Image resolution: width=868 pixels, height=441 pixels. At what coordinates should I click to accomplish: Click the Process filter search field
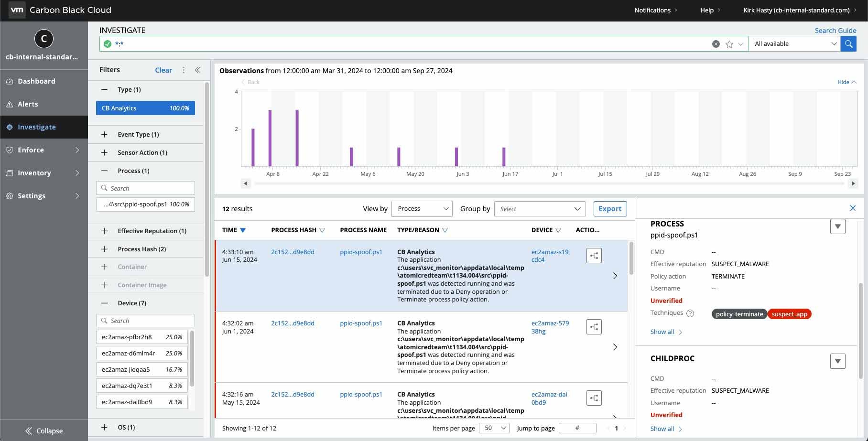coord(145,188)
